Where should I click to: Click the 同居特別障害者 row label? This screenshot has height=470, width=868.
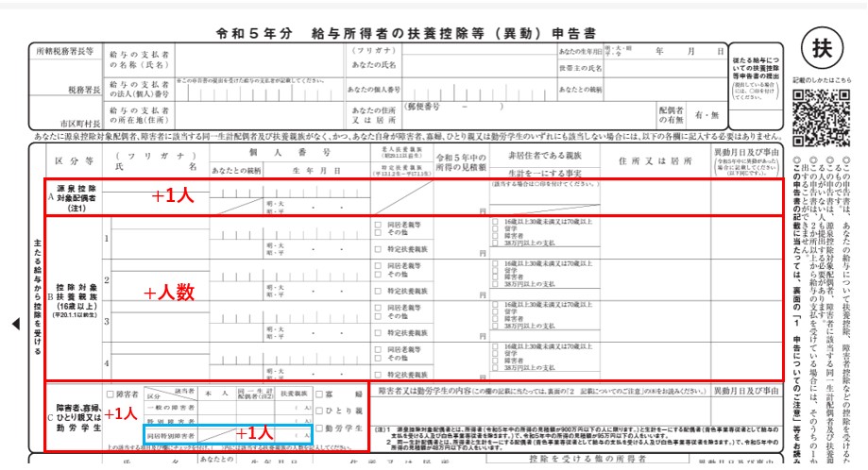point(171,436)
